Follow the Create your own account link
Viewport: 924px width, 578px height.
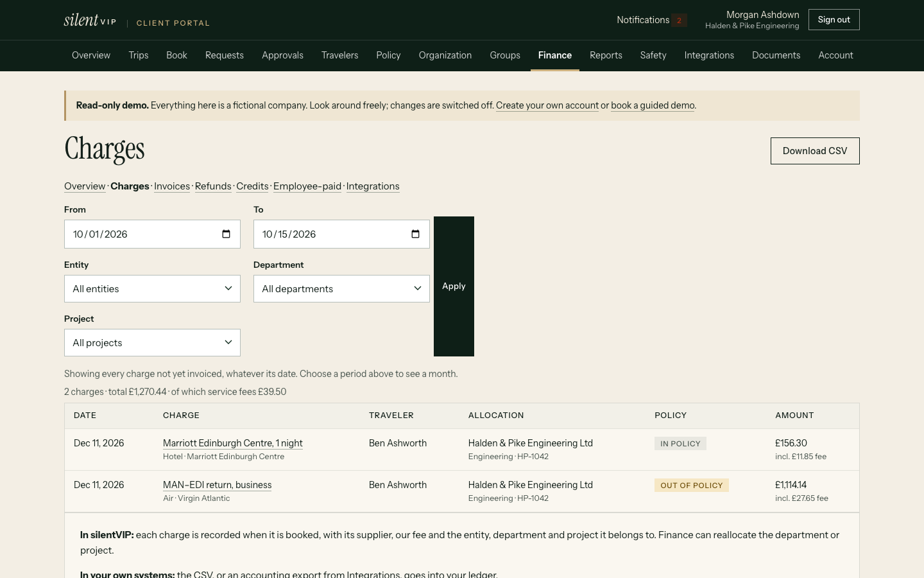point(547,105)
